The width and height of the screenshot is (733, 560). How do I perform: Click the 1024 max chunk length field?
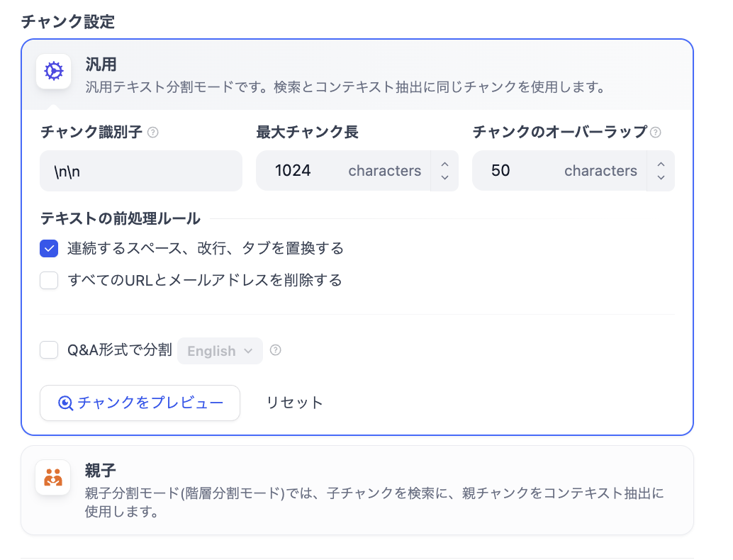point(305,171)
